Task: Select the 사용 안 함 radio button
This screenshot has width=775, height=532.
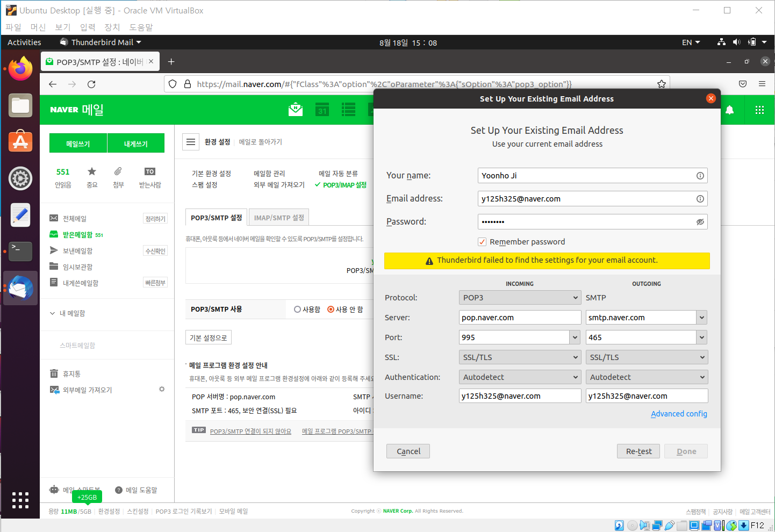Action: click(331, 310)
